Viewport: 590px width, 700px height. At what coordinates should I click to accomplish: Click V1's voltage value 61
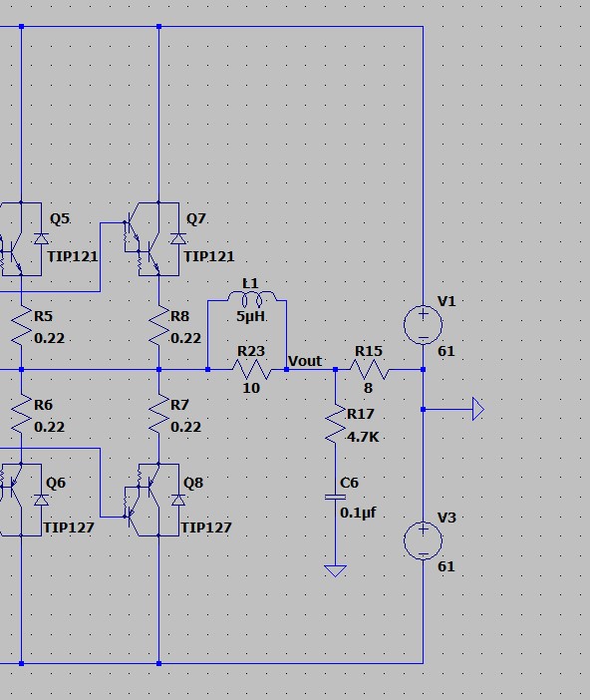(x=446, y=351)
